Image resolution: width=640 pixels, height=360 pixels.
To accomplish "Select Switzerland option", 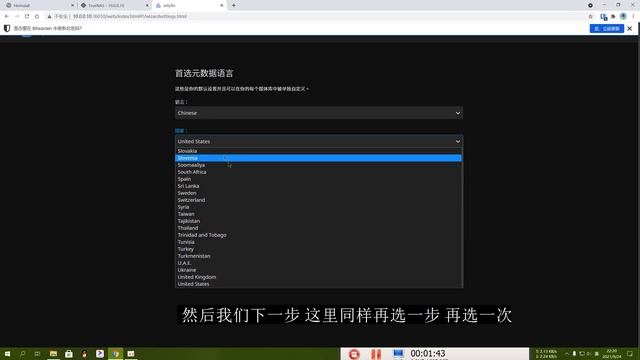I will point(318,200).
